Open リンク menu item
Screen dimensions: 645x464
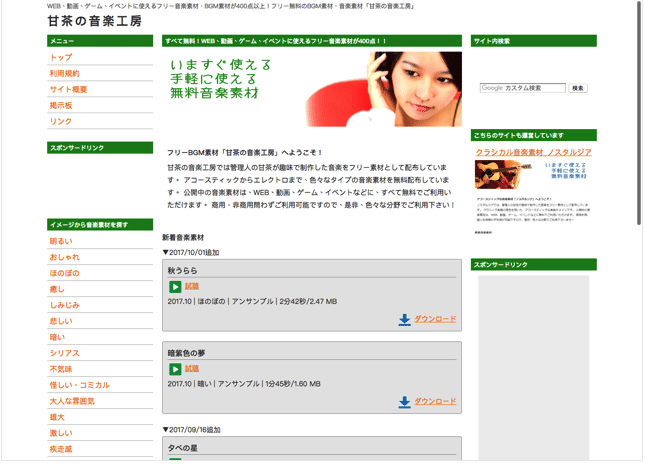click(61, 121)
